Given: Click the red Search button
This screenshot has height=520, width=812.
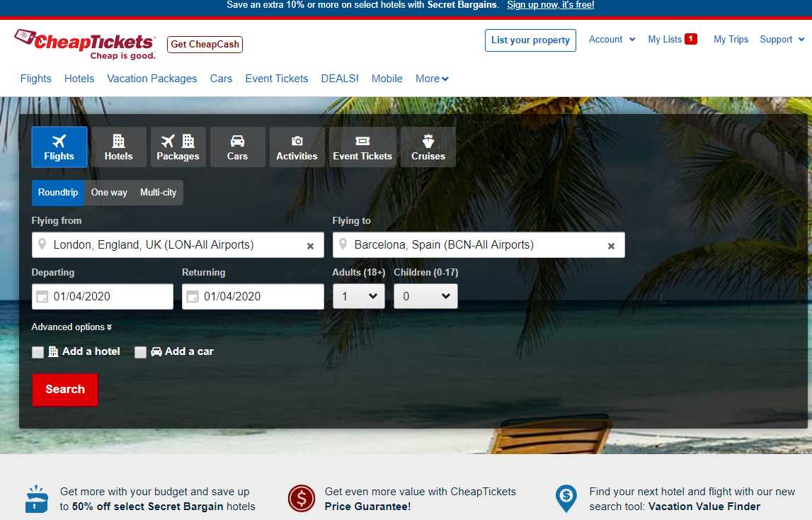Looking at the screenshot, I should 64,390.
